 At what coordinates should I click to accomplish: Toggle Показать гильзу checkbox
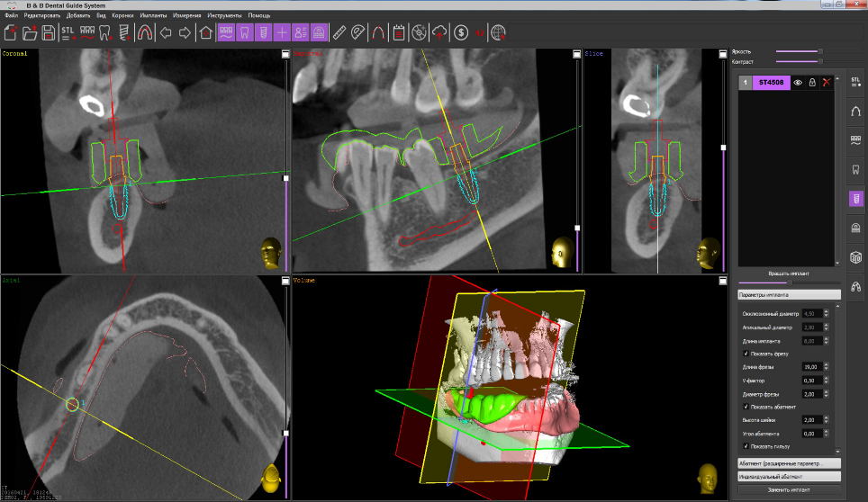pyautogui.click(x=746, y=446)
